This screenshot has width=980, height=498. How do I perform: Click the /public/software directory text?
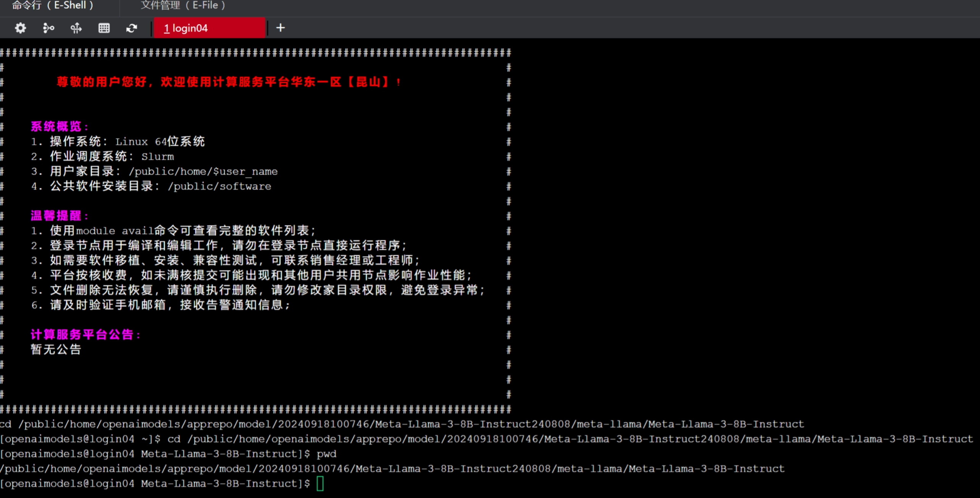pyautogui.click(x=220, y=186)
